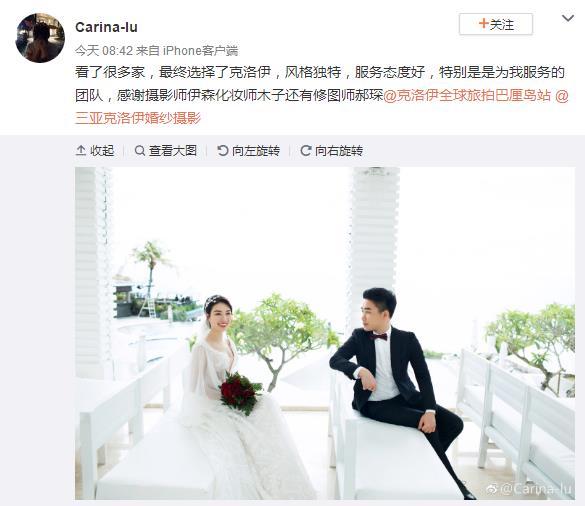
Task: Click the clockwise rotate-right arrow icon
Action: (x=306, y=151)
